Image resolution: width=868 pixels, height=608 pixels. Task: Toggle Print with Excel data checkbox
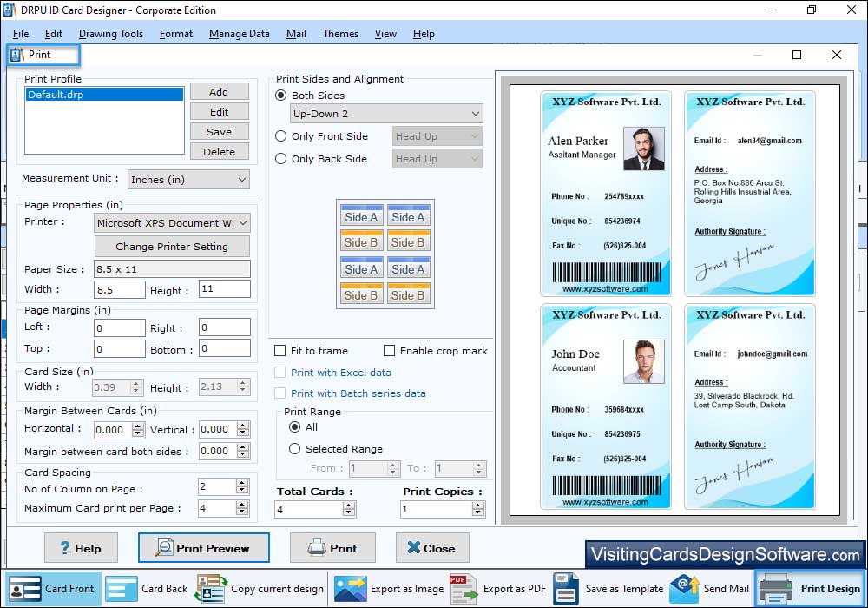point(280,372)
